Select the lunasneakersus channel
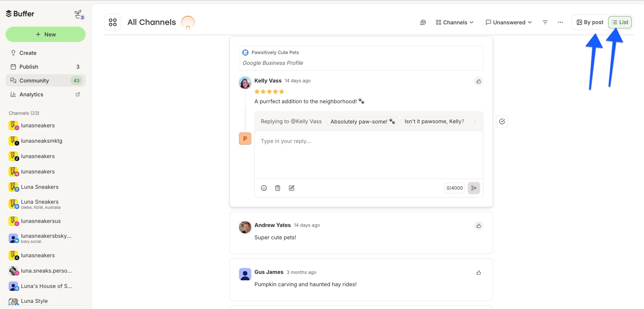Image resolution: width=644 pixels, height=309 pixels. coord(46,221)
